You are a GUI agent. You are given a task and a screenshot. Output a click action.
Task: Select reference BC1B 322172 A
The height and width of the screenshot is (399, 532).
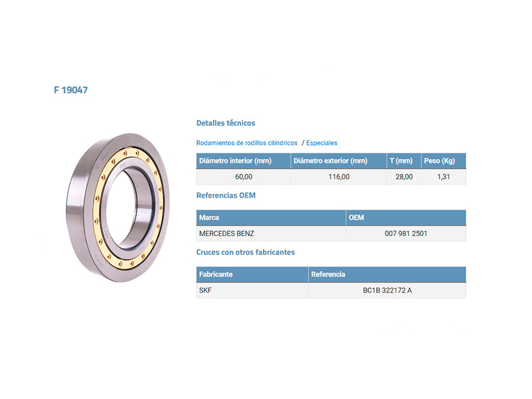[x=387, y=290]
